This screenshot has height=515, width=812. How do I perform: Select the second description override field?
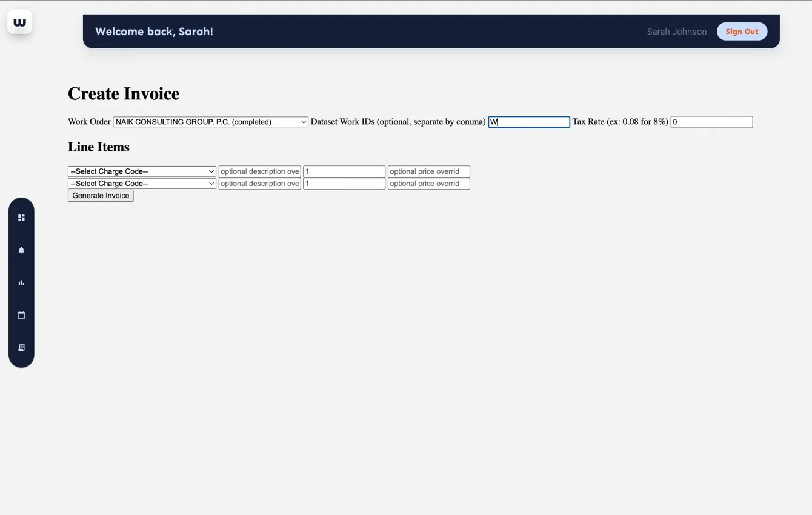pyautogui.click(x=259, y=183)
